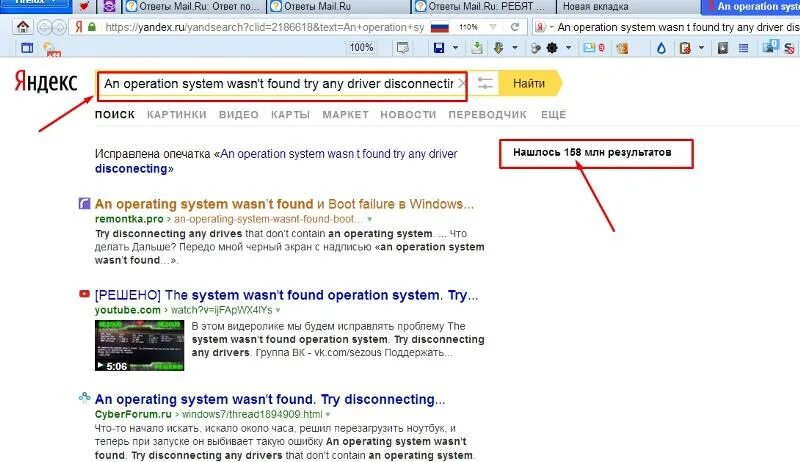Expand the clipboard icon dropdown arrow
This screenshot has height=462, width=800.
(x=702, y=48)
